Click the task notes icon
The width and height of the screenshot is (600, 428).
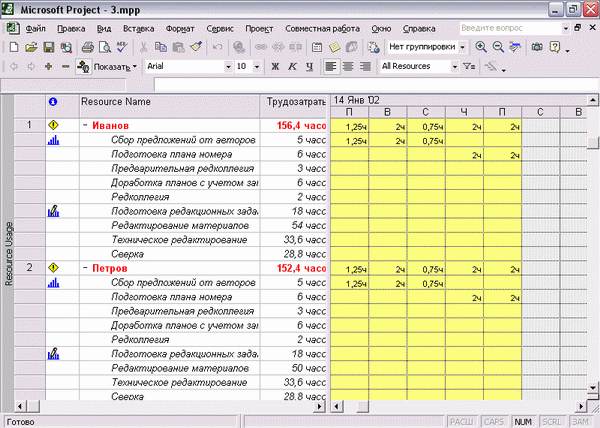point(334,47)
